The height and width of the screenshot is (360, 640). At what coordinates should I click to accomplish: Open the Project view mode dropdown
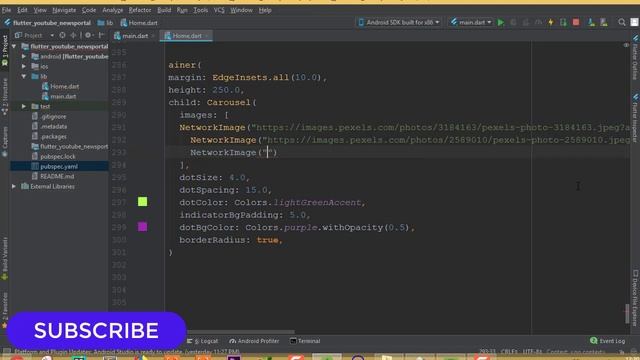point(34,36)
